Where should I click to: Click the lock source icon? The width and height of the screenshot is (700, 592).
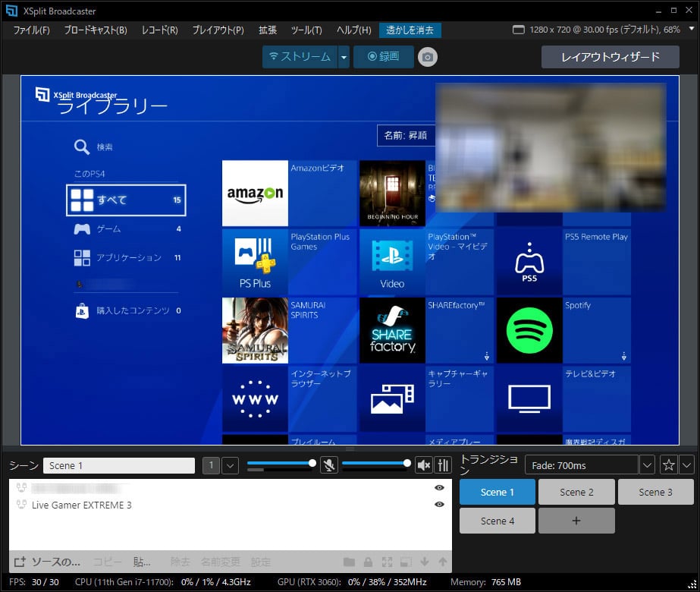(x=368, y=562)
